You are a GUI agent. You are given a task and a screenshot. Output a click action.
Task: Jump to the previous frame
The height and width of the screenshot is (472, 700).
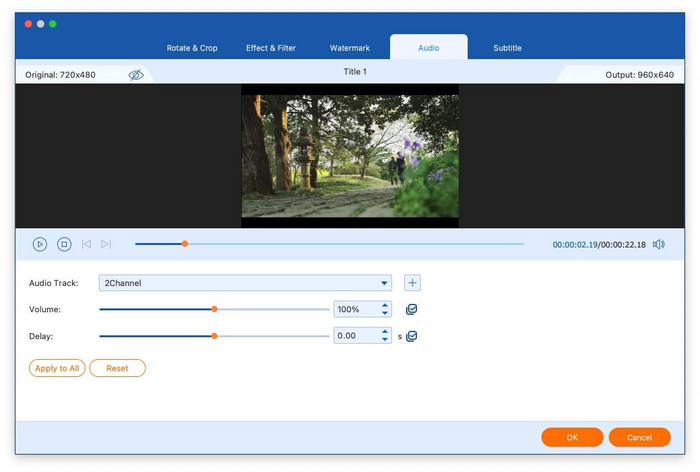pyautogui.click(x=87, y=244)
